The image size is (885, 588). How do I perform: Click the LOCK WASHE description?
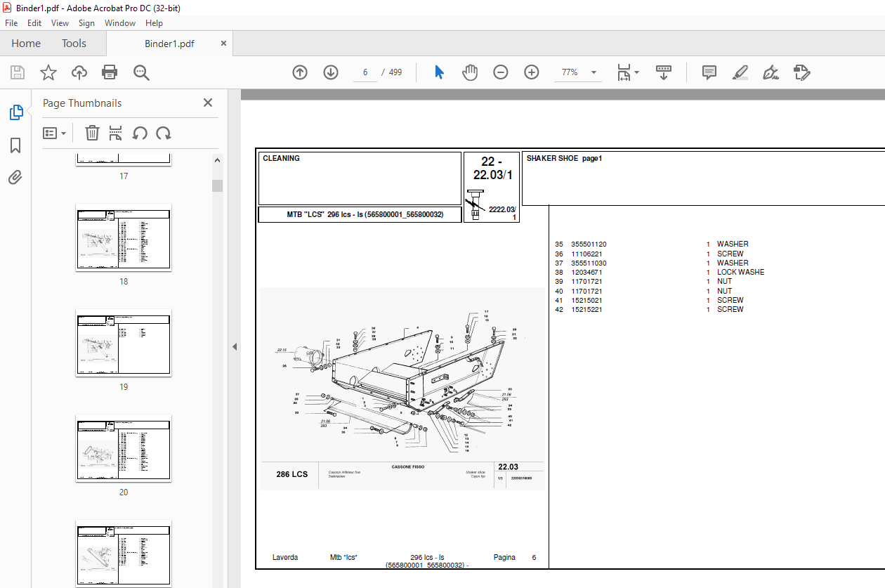[740, 272]
